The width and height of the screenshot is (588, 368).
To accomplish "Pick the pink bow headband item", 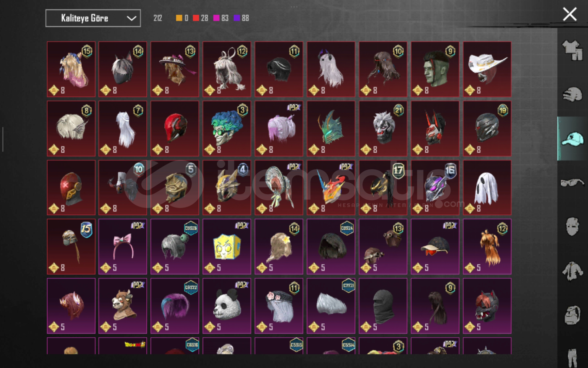I will coord(122,247).
